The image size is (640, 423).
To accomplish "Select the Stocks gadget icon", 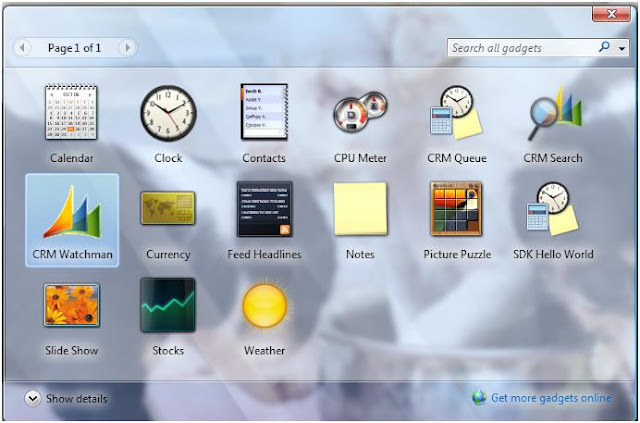I will click(x=168, y=305).
